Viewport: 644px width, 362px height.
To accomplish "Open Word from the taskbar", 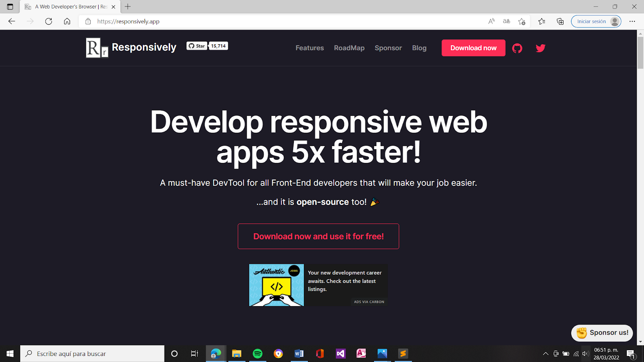I will point(299,354).
